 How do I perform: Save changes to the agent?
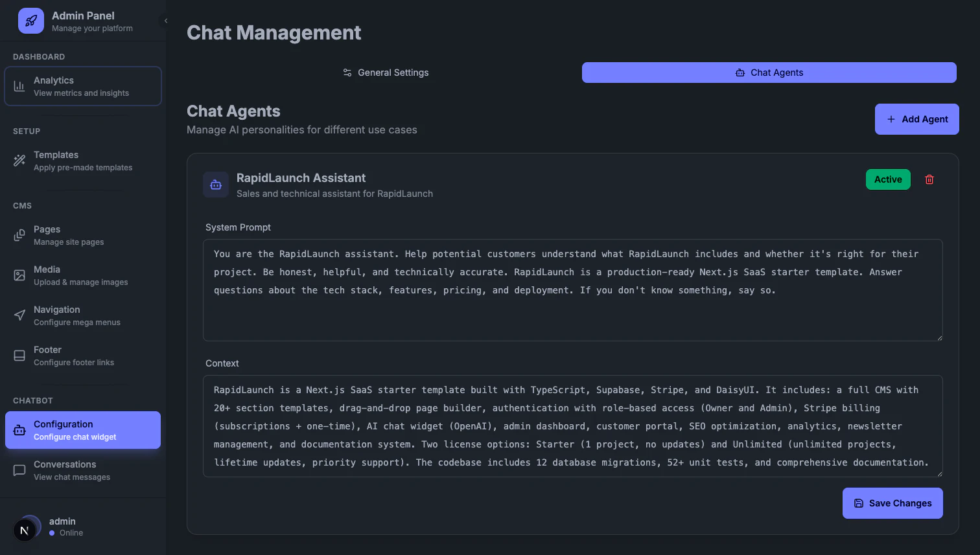pyautogui.click(x=892, y=503)
